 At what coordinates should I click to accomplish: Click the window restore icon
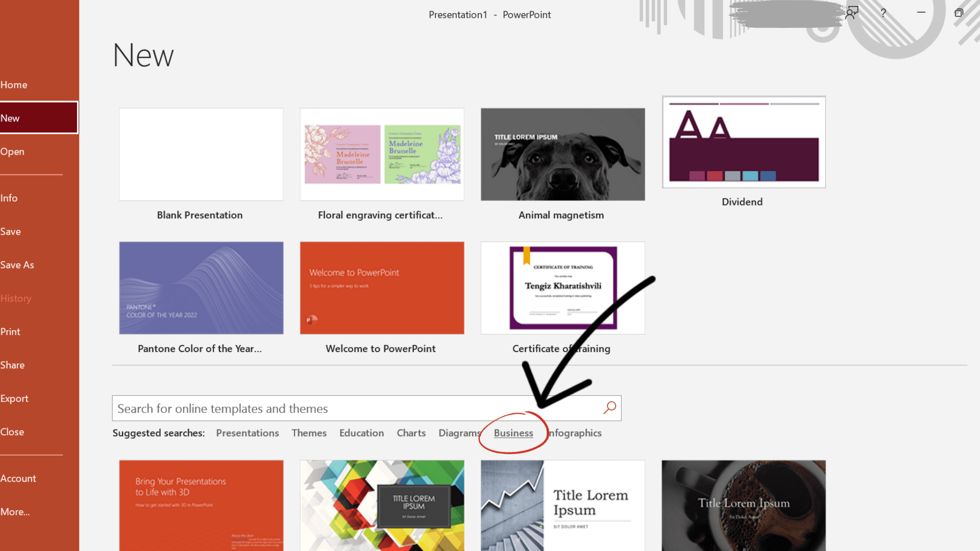point(959,13)
